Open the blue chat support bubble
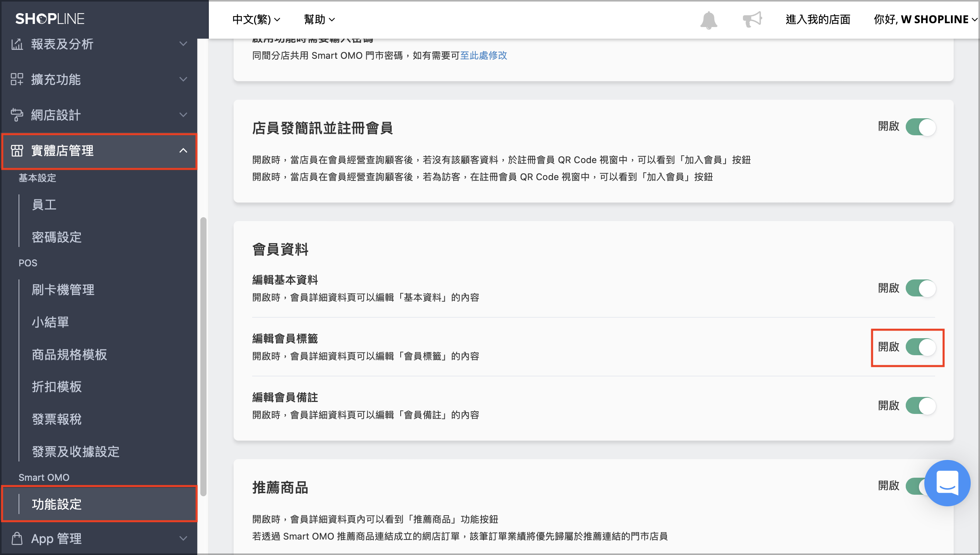 pos(947,483)
